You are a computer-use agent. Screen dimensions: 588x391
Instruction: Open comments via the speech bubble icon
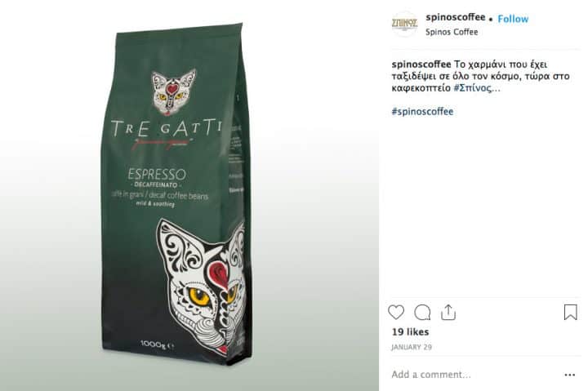coord(422,313)
